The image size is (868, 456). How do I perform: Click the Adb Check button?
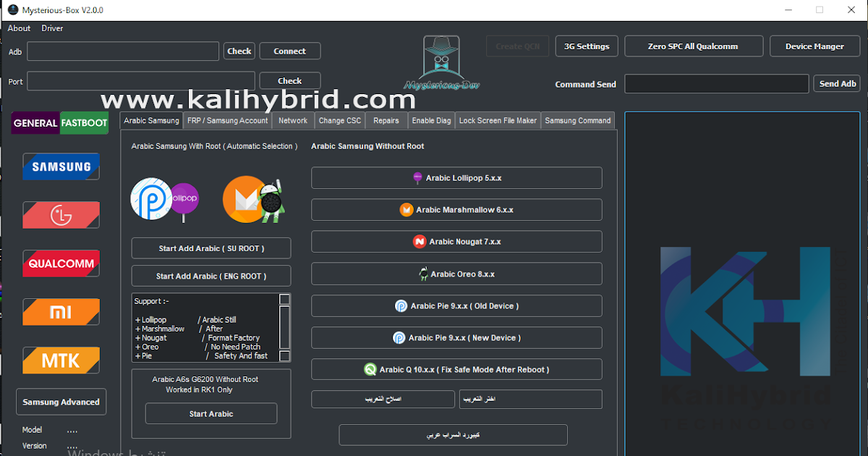(x=239, y=51)
